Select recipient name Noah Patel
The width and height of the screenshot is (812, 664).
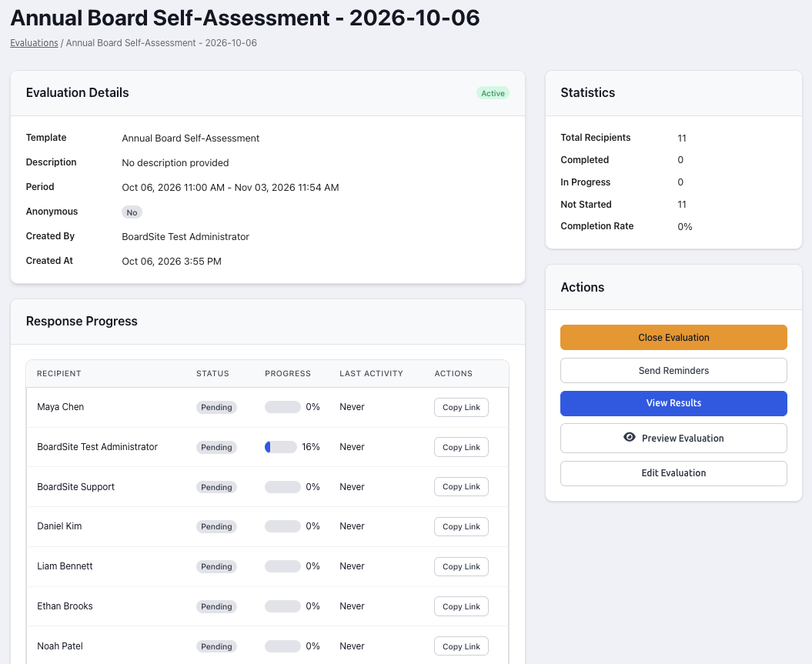pyautogui.click(x=60, y=646)
